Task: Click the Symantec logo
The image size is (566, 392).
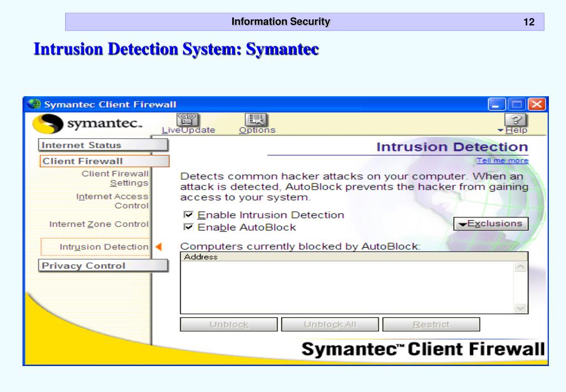Action: (x=87, y=123)
